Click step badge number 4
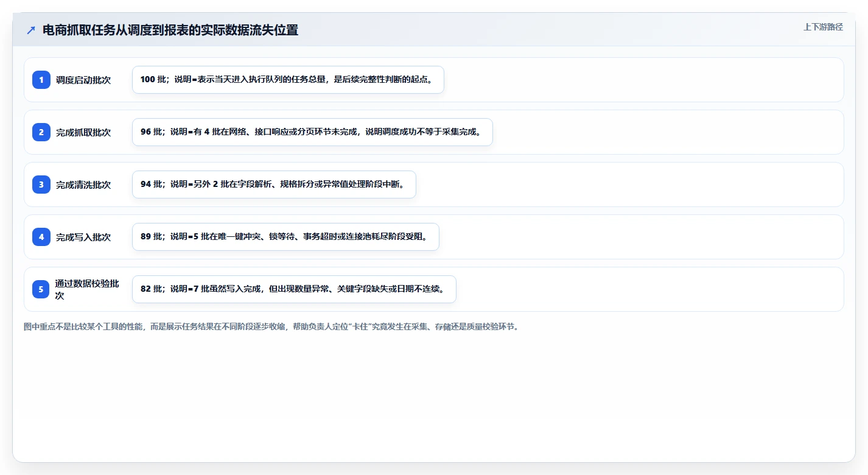 tap(41, 237)
